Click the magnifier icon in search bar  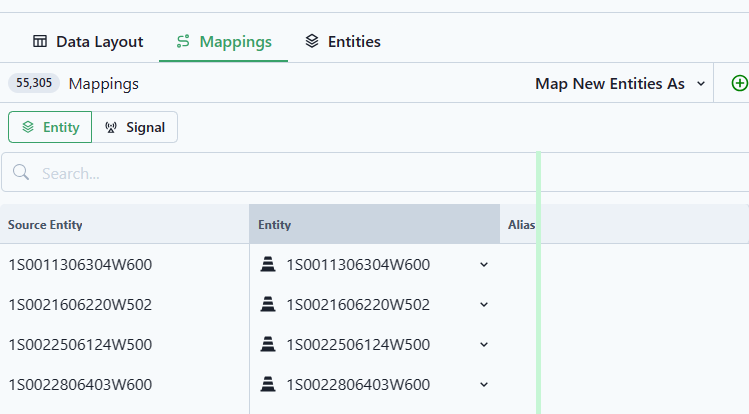21,172
